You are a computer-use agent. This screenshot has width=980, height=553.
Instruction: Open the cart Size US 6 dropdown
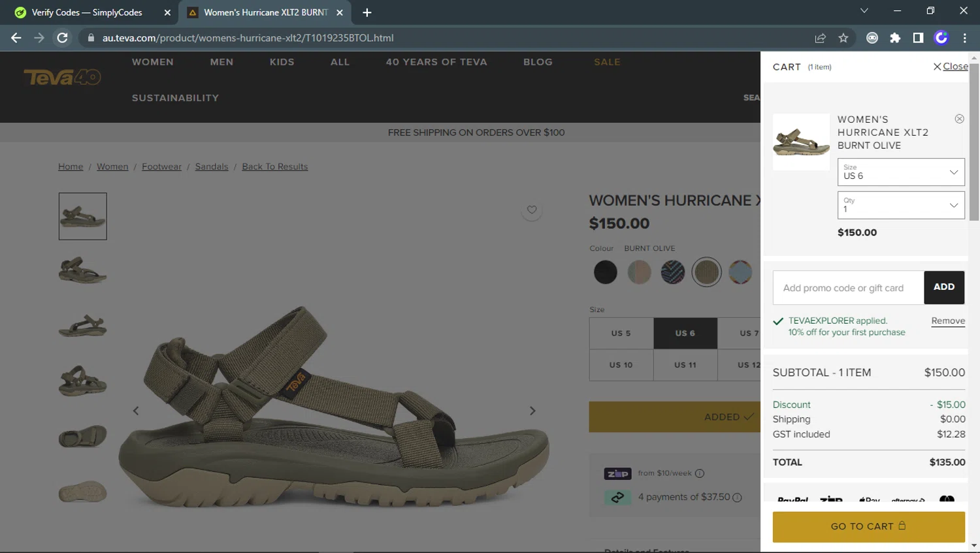[x=901, y=172]
